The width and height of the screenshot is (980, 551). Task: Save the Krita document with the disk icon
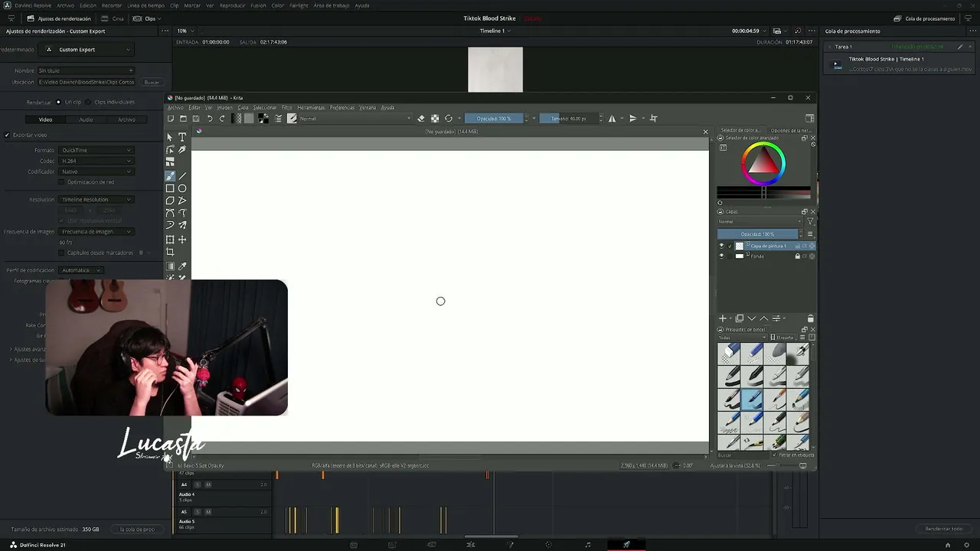pyautogui.click(x=196, y=119)
